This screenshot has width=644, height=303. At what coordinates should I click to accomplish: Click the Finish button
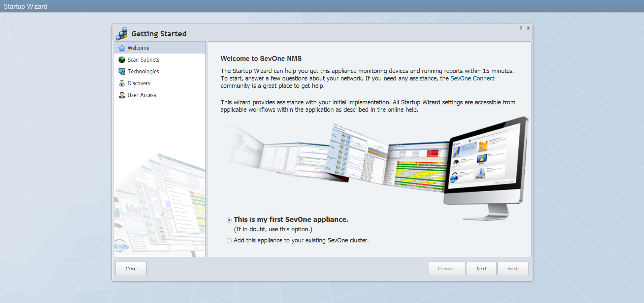513,269
